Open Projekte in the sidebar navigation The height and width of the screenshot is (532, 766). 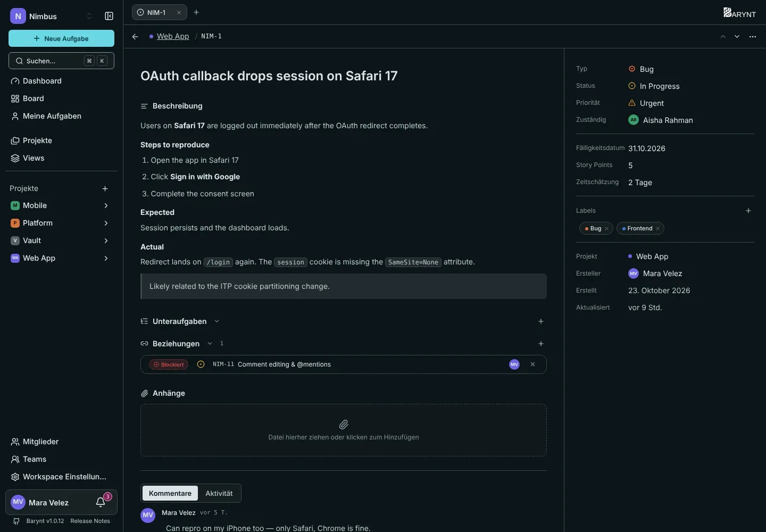[61, 140]
